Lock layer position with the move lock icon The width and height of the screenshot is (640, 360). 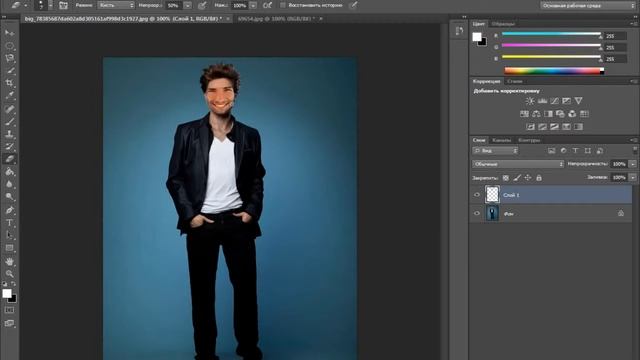point(528,178)
